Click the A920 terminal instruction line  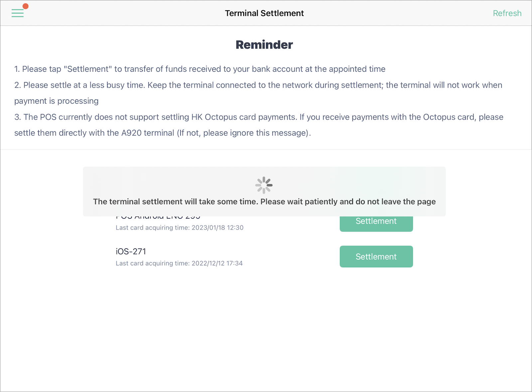pyautogui.click(x=163, y=133)
